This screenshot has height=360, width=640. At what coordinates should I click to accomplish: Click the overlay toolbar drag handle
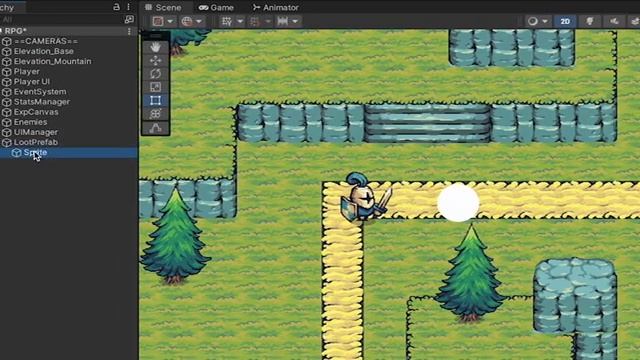pyautogui.click(x=155, y=36)
